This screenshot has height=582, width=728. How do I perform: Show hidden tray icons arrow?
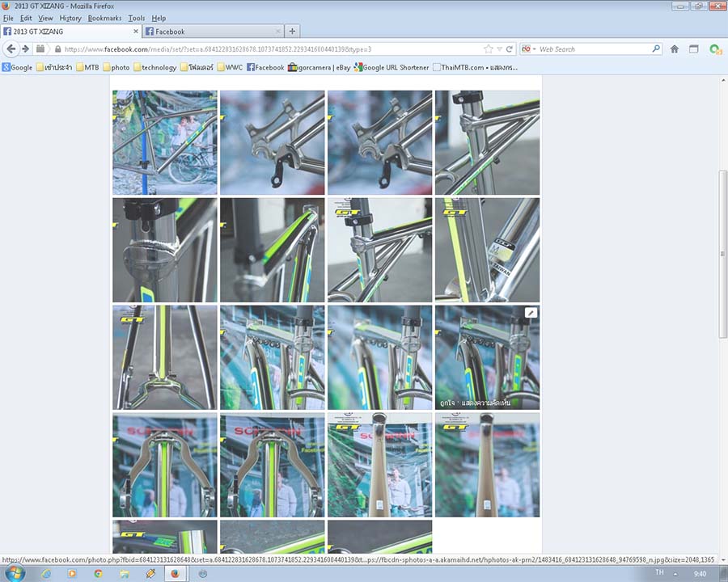675,574
